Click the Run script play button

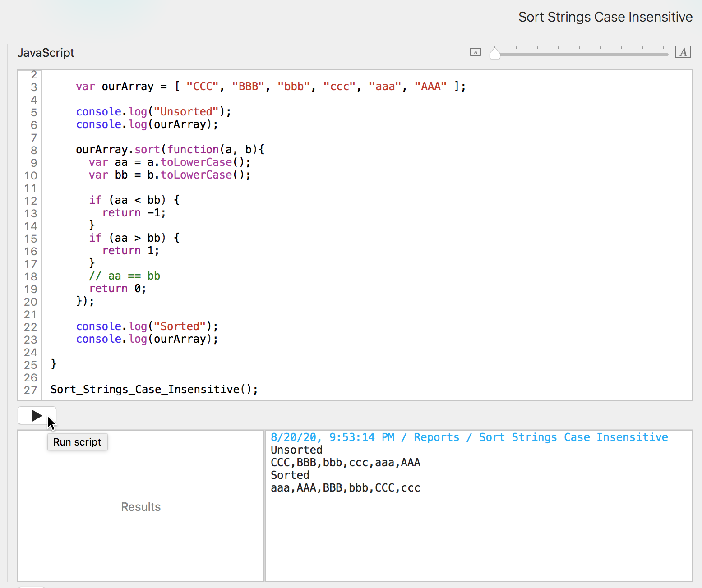pos(37,415)
